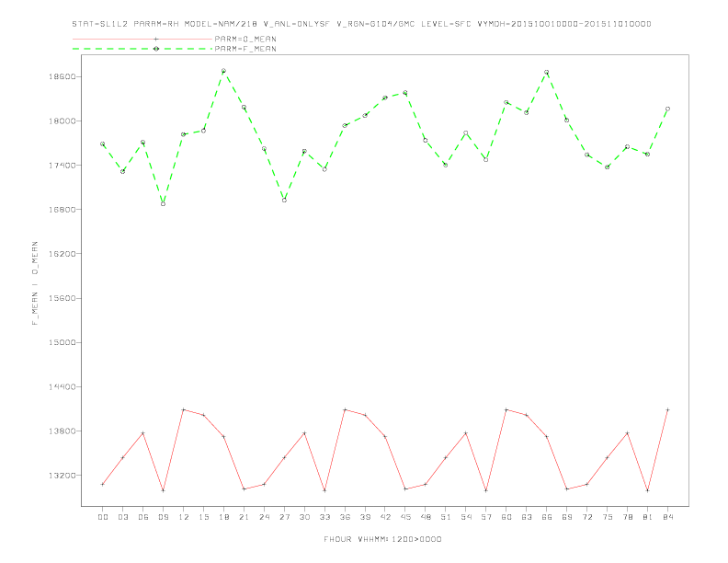728x563 pixels.
Task: Select the red O_MEAN legend line sample
Action: (142, 39)
